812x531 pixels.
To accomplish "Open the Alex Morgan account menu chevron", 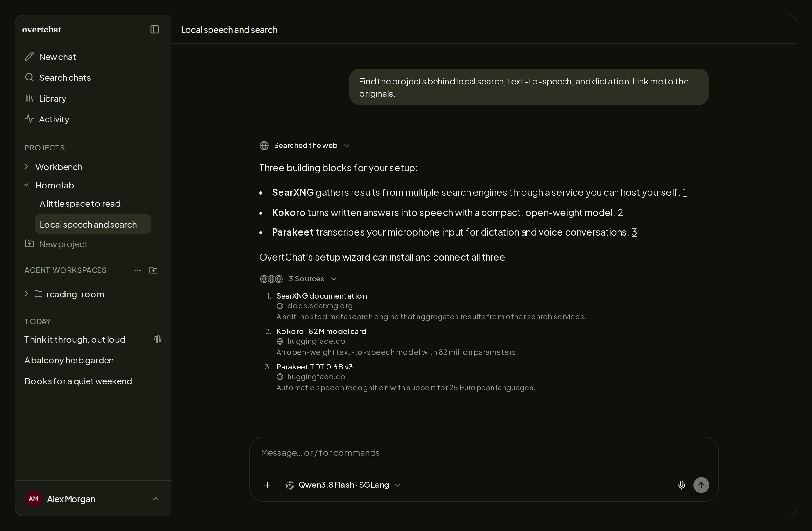I will coord(156,499).
